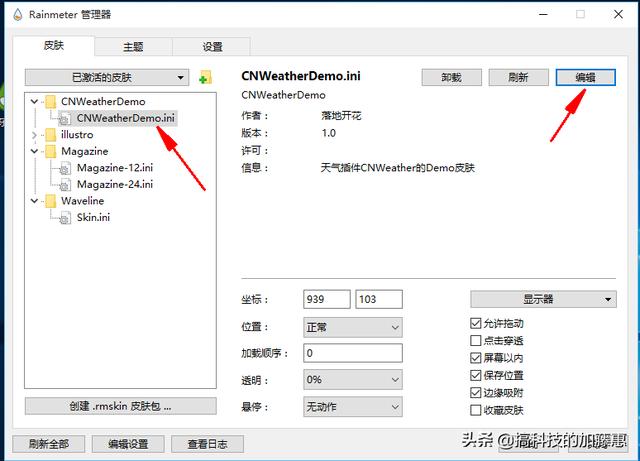Click the 加载顺序 input field
Image resolution: width=640 pixels, height=461 pixels.
point(353,353)
